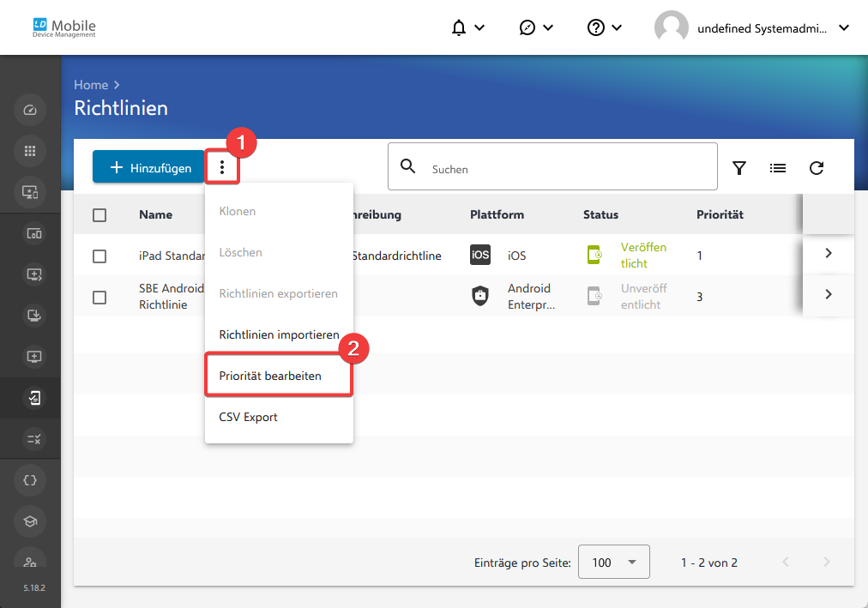
Task: Click the monitor download sidebar icon
Action: [x=34, y=316]
